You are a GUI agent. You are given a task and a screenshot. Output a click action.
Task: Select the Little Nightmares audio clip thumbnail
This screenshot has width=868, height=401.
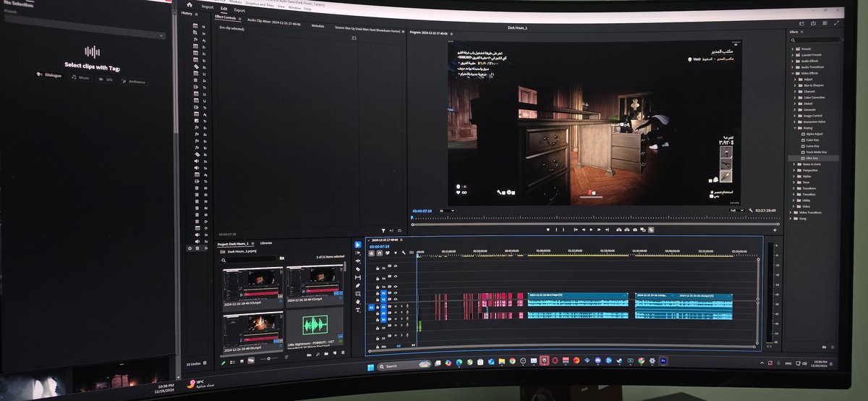point(315,324)
